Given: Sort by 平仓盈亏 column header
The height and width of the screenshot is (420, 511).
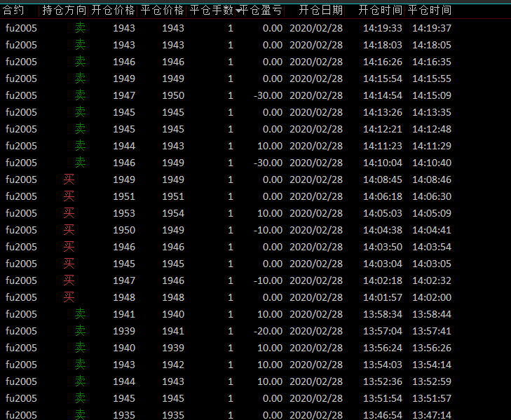Looking at the screenshot, I should pyautogui.click(x=260, y=10).
